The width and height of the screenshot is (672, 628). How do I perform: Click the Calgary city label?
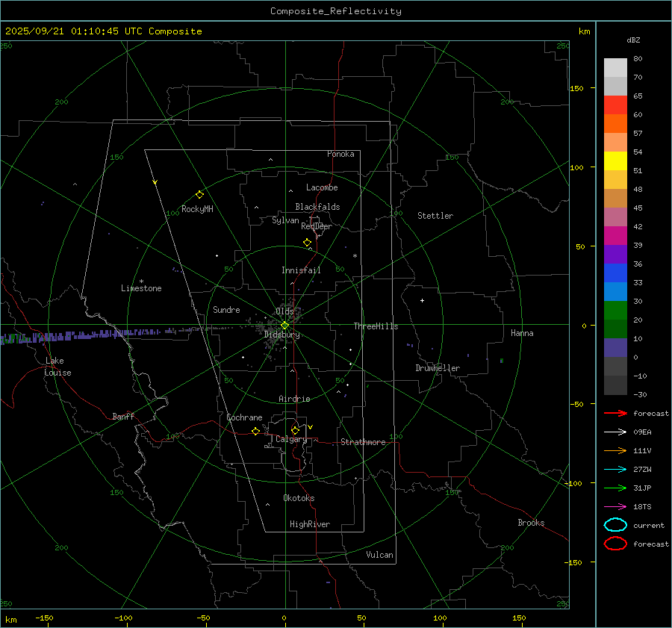291,440
